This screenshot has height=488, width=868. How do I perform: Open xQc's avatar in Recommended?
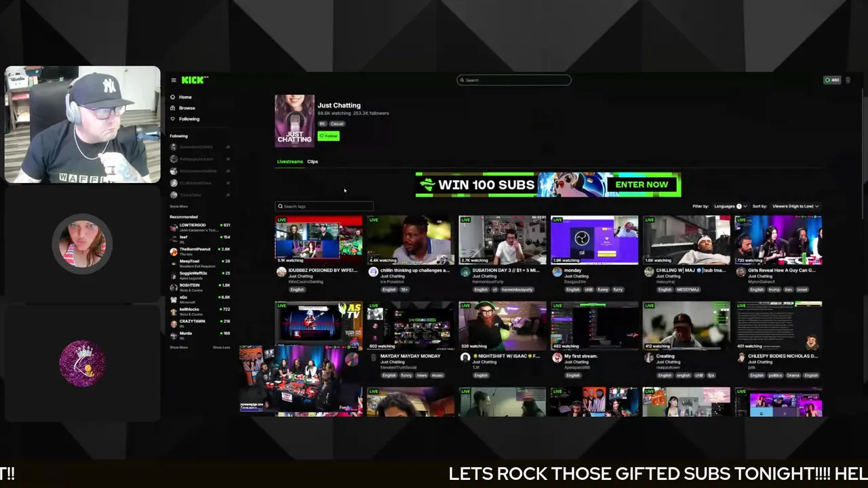pyautogui.click(x=174, y=299)
